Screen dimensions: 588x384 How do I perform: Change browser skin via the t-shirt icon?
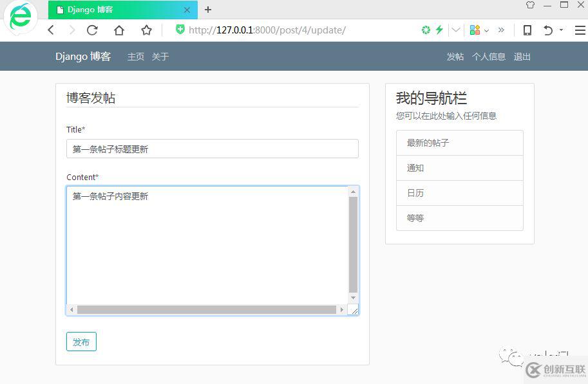click(530, 5)
